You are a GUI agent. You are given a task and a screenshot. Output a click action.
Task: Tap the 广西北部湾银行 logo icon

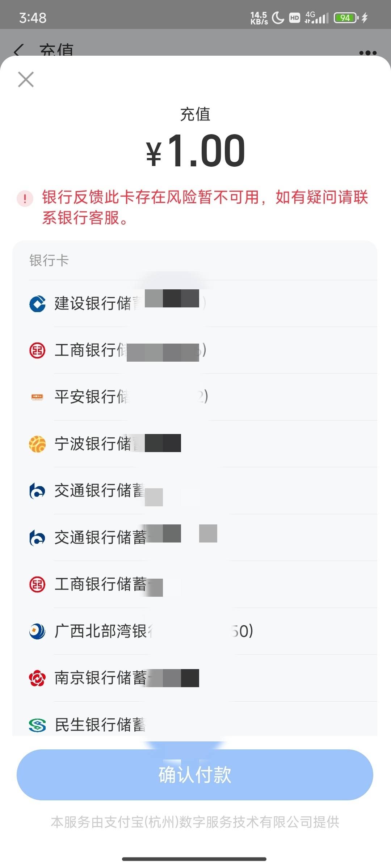tap(37, 631)
